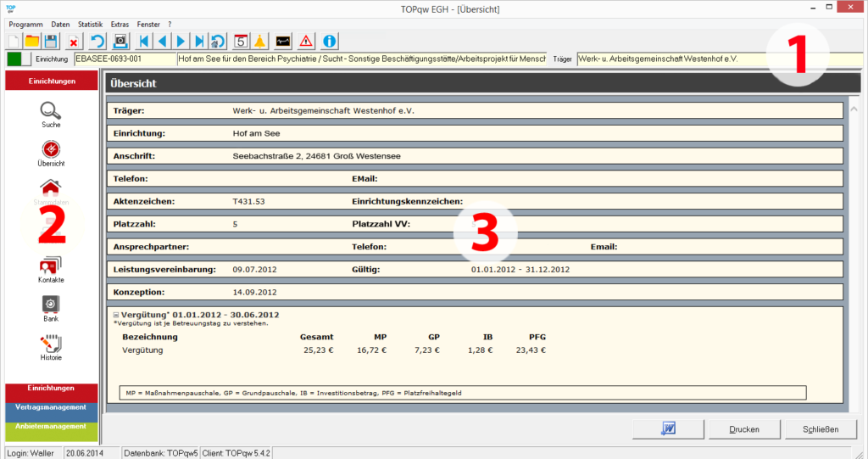The width and height of the screenshot is (868, 459).
Task: Collapse the Vergütung section
Action: point(116,315)
